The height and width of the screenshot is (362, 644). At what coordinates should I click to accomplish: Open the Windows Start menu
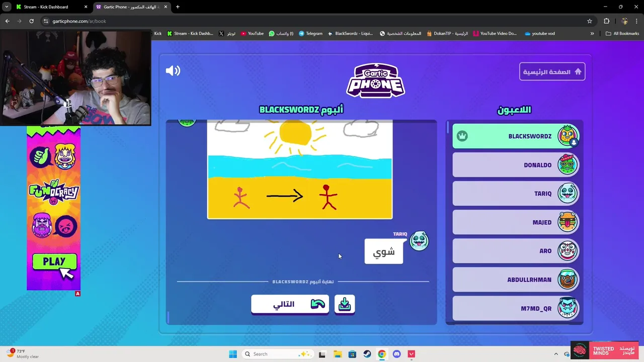pyautogui.click(x=233, y=354)
